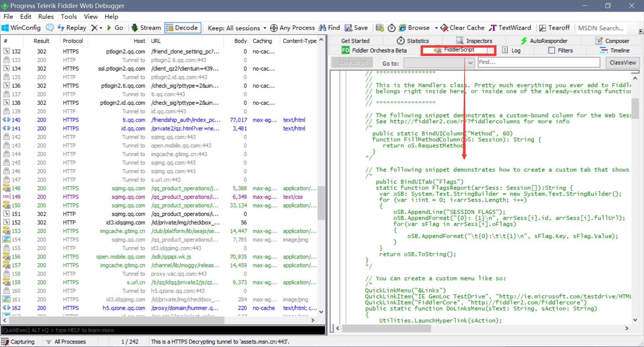Image resolution: width=644 pixels, height=347 pixels.
Task: Click the Save toolbar icon
Action: tap(356, 28)
